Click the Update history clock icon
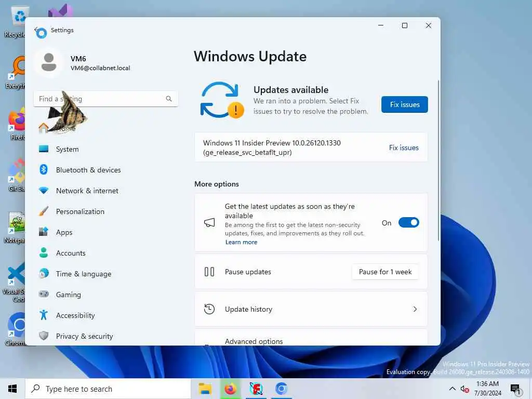The image size is (532, 399). click(x=209, y=309)
